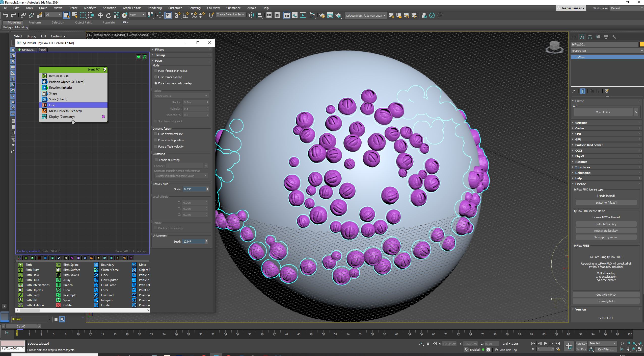This screenshot has height=356, width=644.
Task: Click the Play Animation button
Action: (x=545, y=343)
